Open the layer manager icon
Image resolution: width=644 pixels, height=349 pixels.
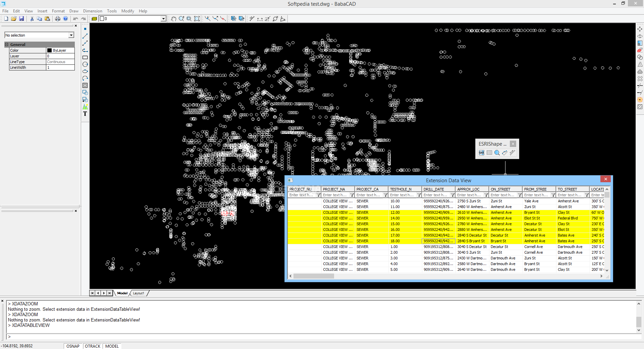94,19
